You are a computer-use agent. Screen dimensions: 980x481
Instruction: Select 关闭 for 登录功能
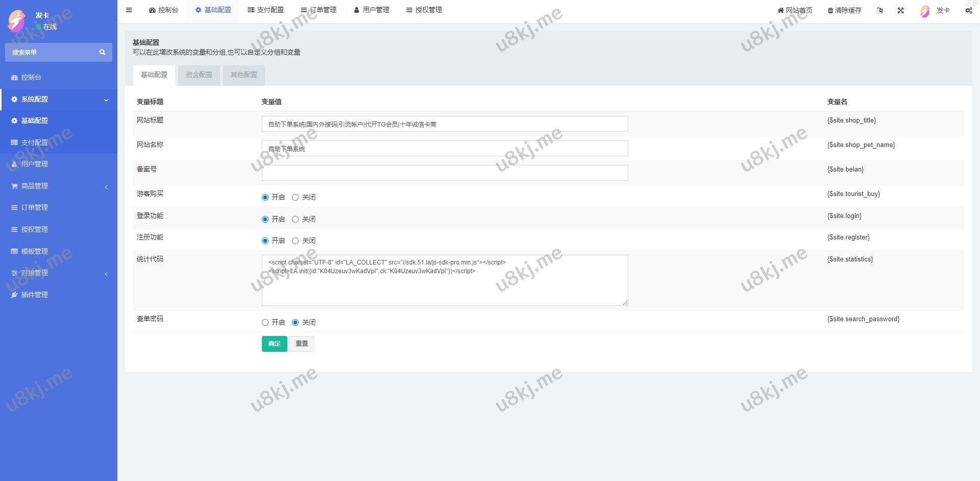[295, 220]
